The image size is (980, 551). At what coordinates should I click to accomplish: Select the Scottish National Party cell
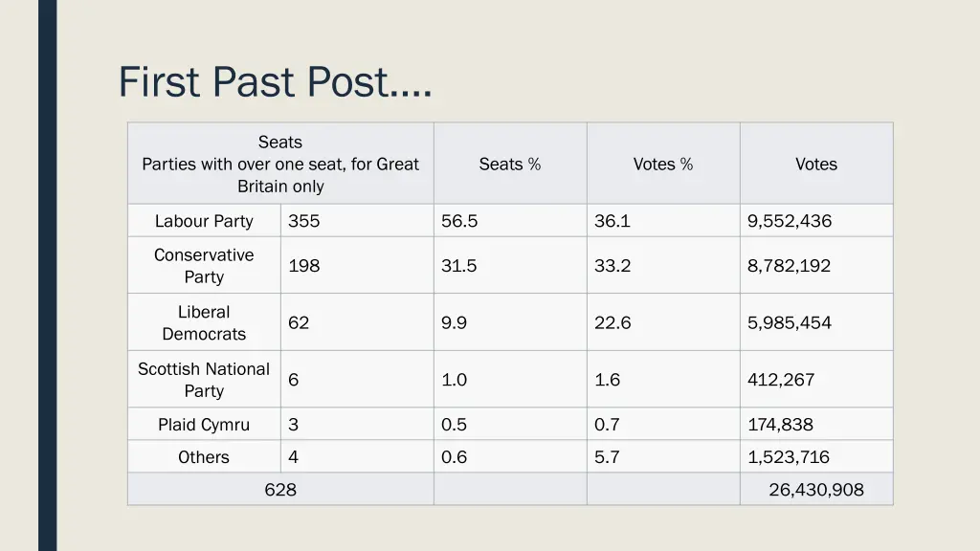tap(205, 379)
